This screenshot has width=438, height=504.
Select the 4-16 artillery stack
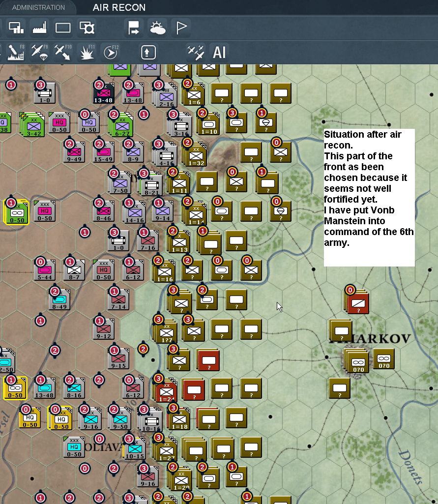165,154
